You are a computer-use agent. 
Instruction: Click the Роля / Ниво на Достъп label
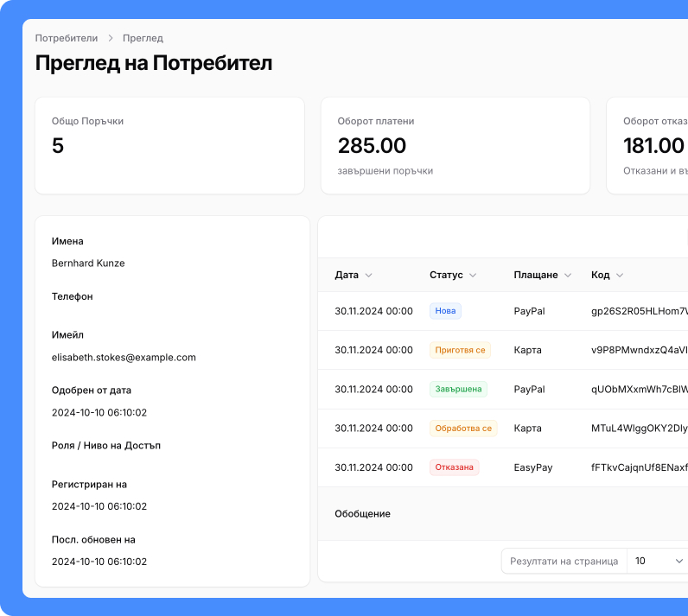coord(106,446)
